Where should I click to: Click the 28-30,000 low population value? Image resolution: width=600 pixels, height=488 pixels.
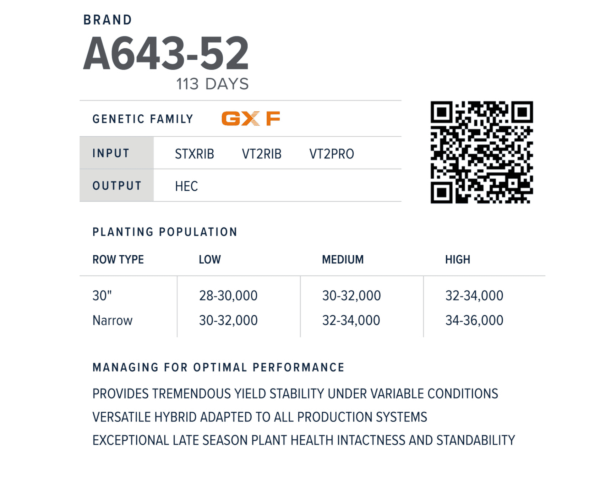[x=229, y=295]
